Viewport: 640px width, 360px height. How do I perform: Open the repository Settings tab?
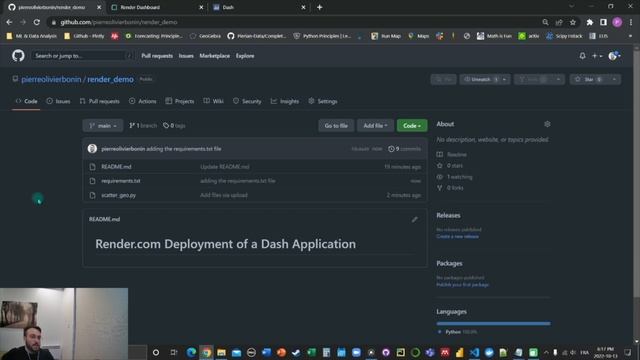click(323, 101)
